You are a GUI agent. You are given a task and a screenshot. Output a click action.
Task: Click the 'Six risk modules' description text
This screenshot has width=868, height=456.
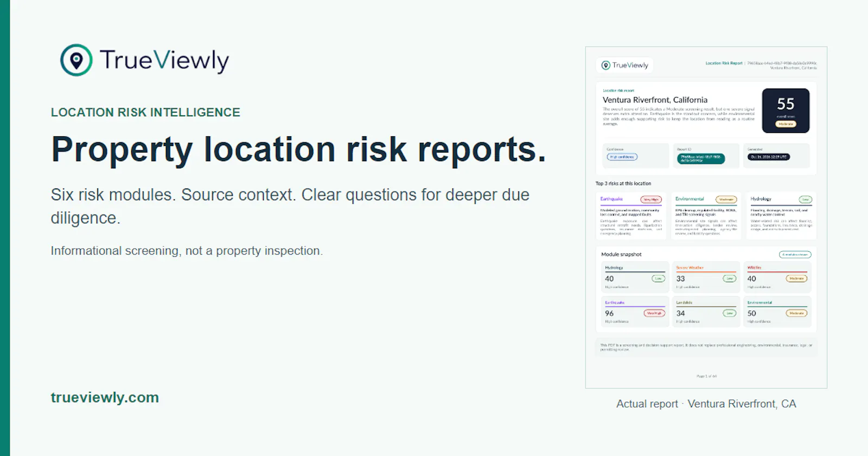tap(290, 206)
